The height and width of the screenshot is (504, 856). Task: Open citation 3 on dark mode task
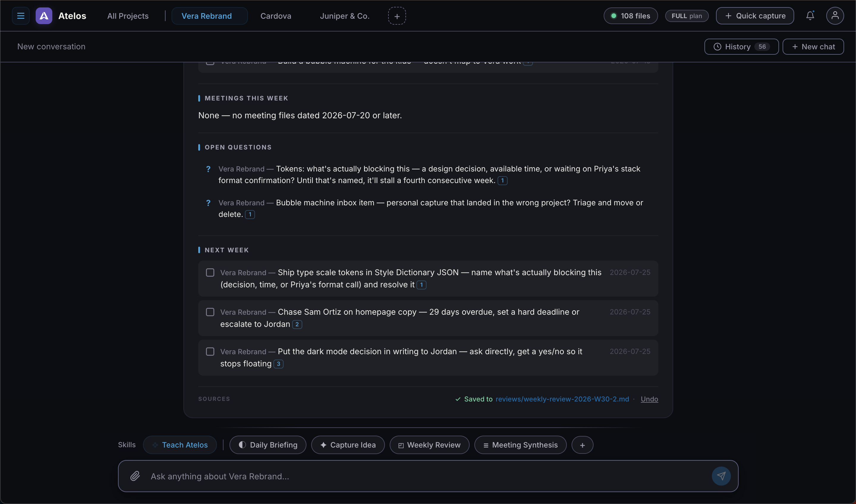pos(278,364)
